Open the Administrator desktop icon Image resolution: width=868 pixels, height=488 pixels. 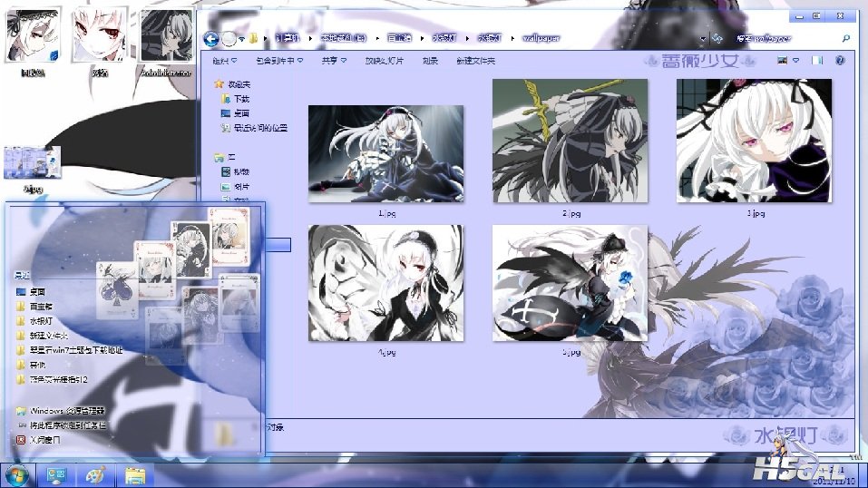point(167,41)
